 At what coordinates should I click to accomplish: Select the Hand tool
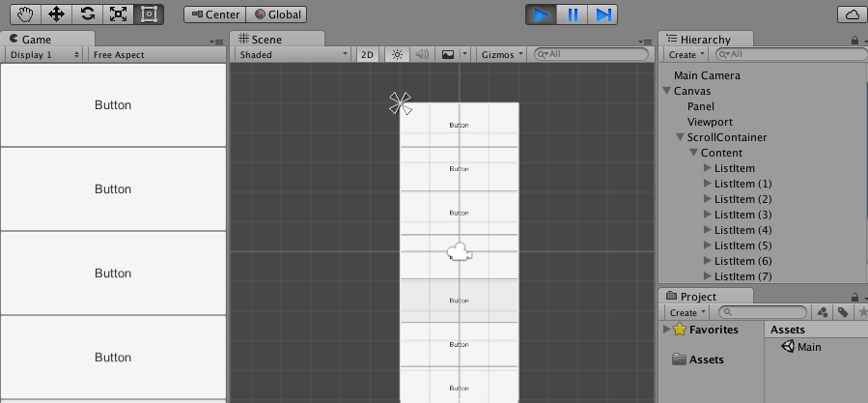coord(25,14)
